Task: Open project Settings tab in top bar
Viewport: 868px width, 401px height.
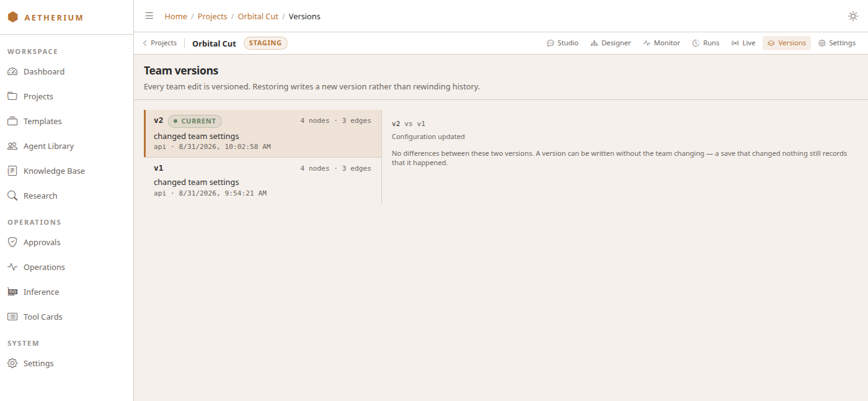Action: (837, 43)
